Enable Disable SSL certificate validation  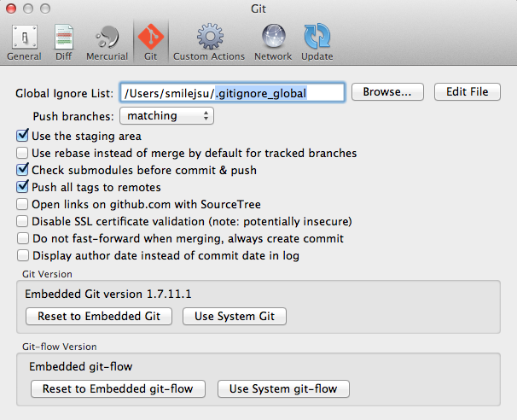coord(22,221)
